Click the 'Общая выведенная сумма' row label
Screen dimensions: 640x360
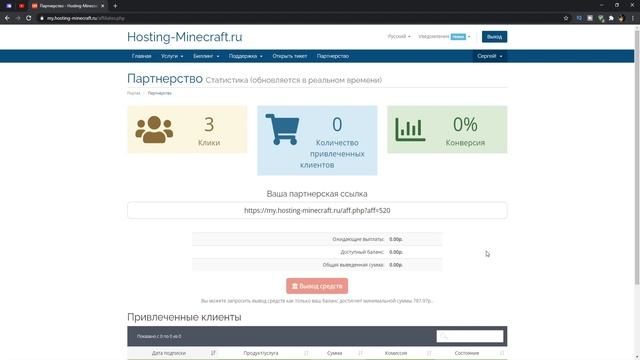click(353, 265)
